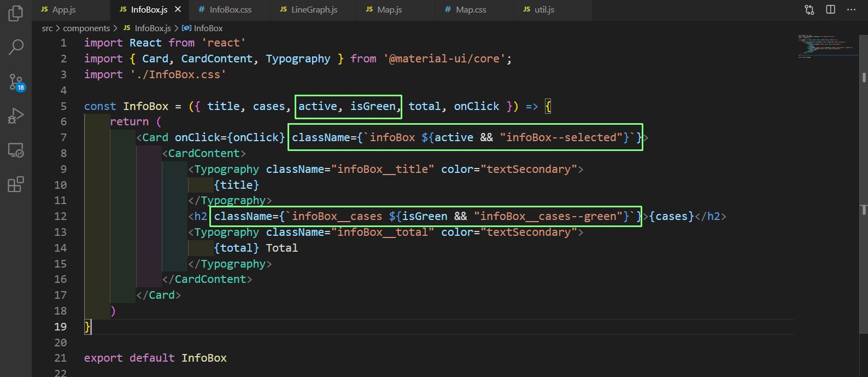Image resolution: width=868 pixels, height=377 pixels.
Task: Click {total} expression on line 14
Action: click(237, 248)
